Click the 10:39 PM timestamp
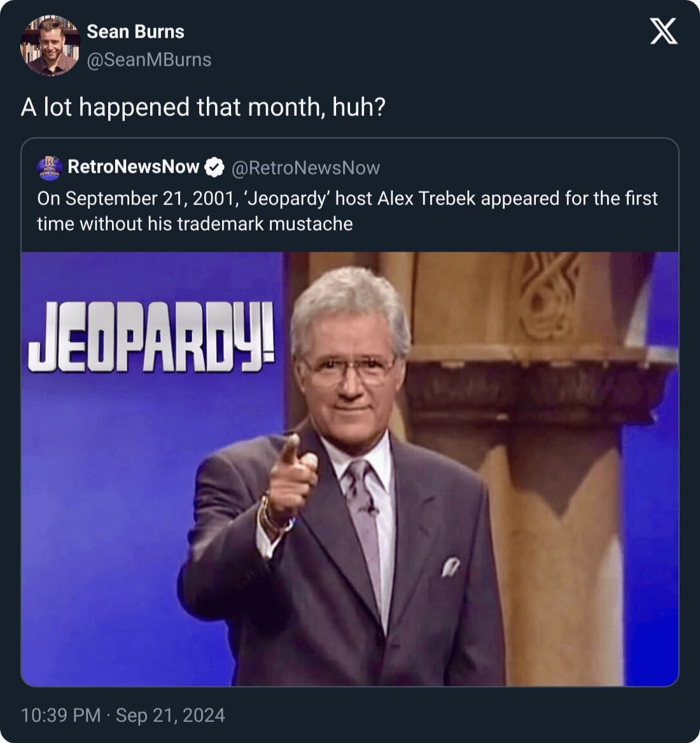 [x=60, y=715]
